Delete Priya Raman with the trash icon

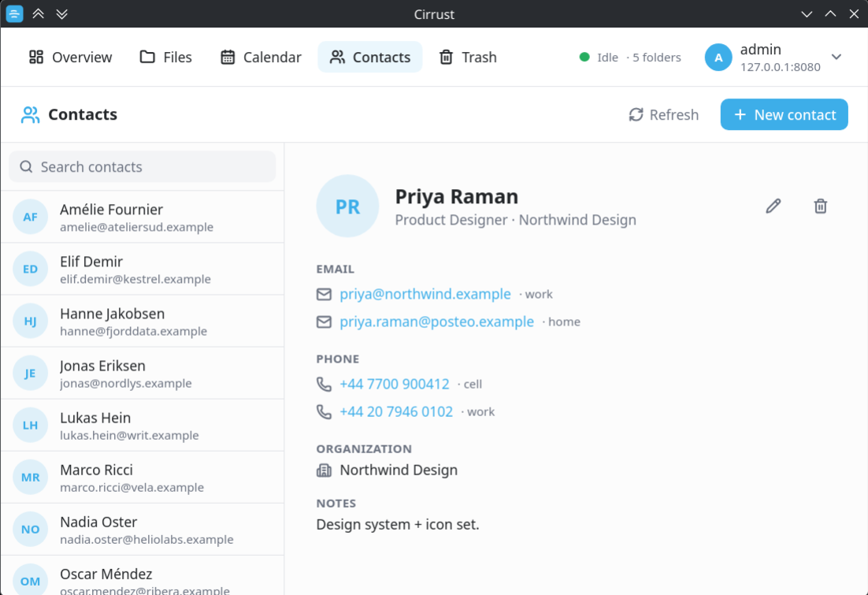(x=821, y=206)
